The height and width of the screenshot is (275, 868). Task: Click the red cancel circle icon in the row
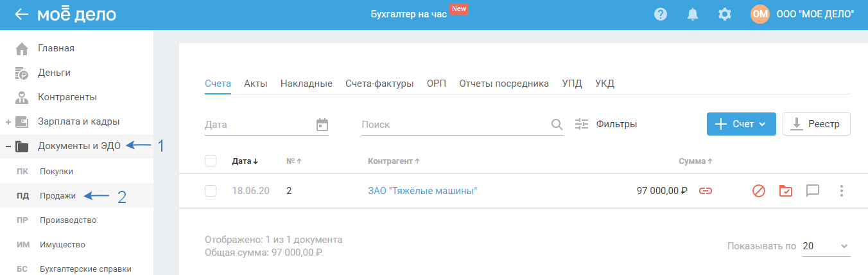click(x=759, y=191)
